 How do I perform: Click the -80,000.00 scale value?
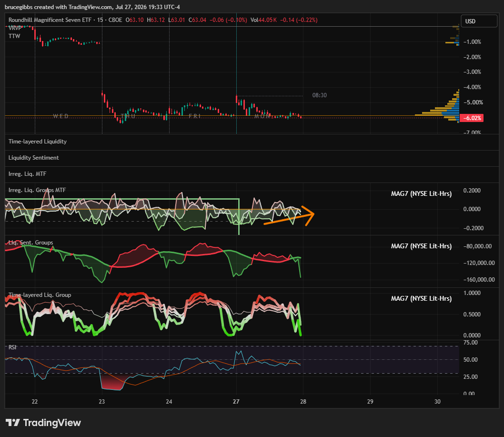(477, 246)
